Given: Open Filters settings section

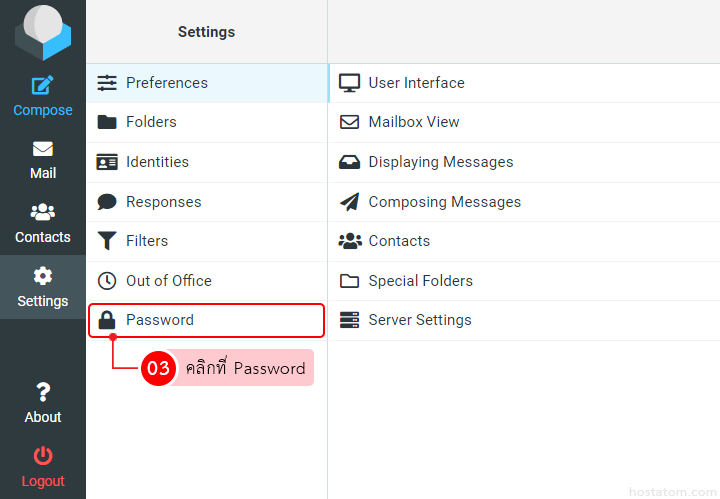Looking at the screenshot, I should [x=147, y=241].
